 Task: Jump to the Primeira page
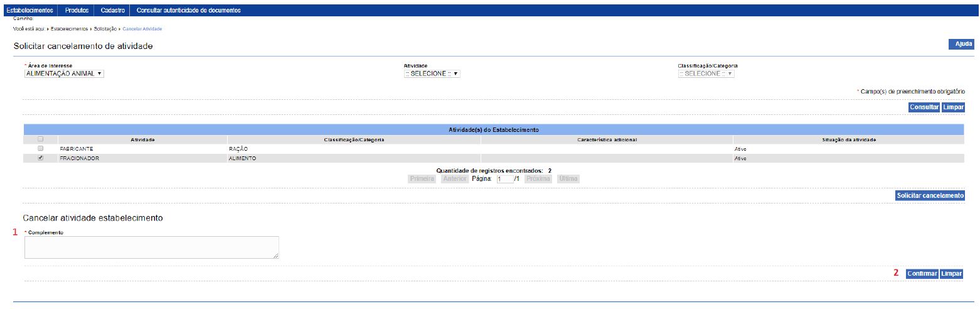click(x=422, y=179)
